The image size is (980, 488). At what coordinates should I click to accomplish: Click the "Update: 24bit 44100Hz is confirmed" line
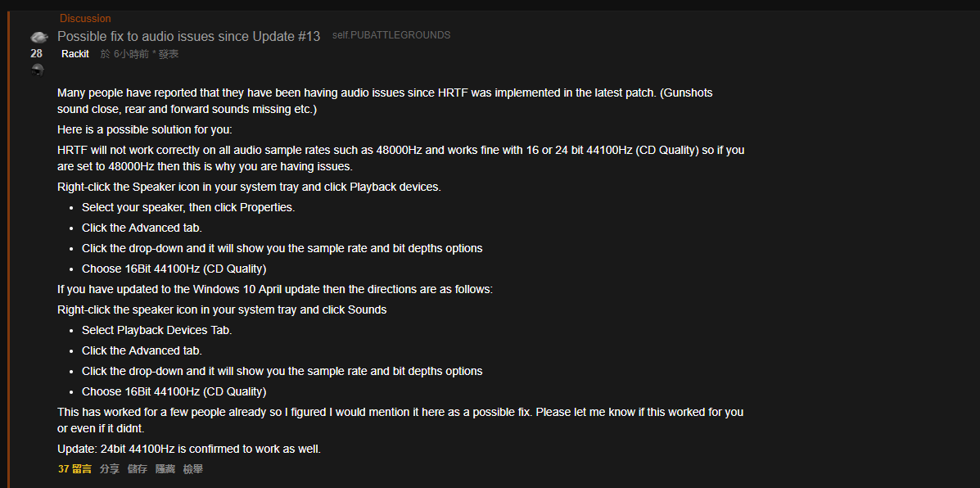189,449
